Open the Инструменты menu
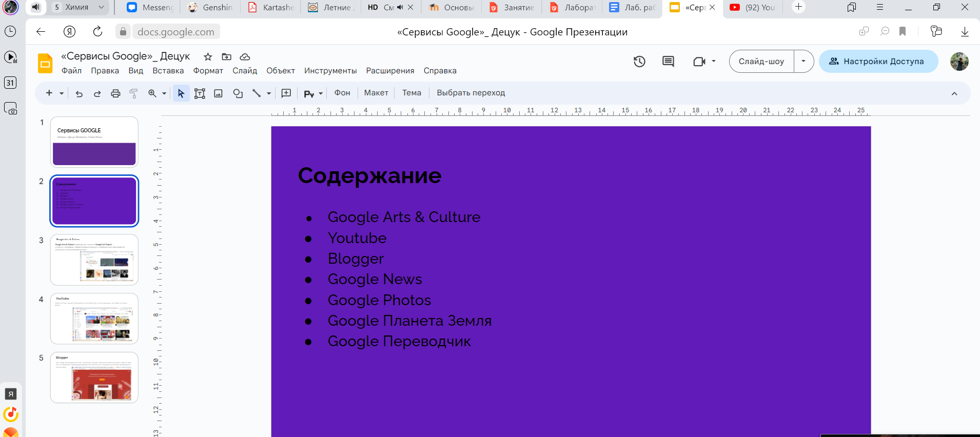The image size is (980, 437). [x=330, y=71]
